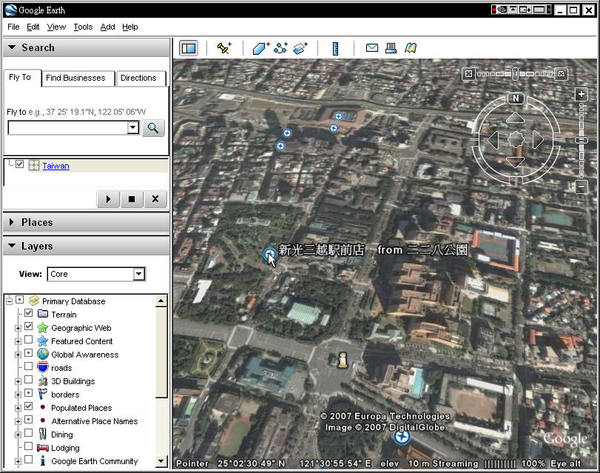Click the Terrain layer folder icon
The image size is (600, 473).
click(x=43, y=314)
